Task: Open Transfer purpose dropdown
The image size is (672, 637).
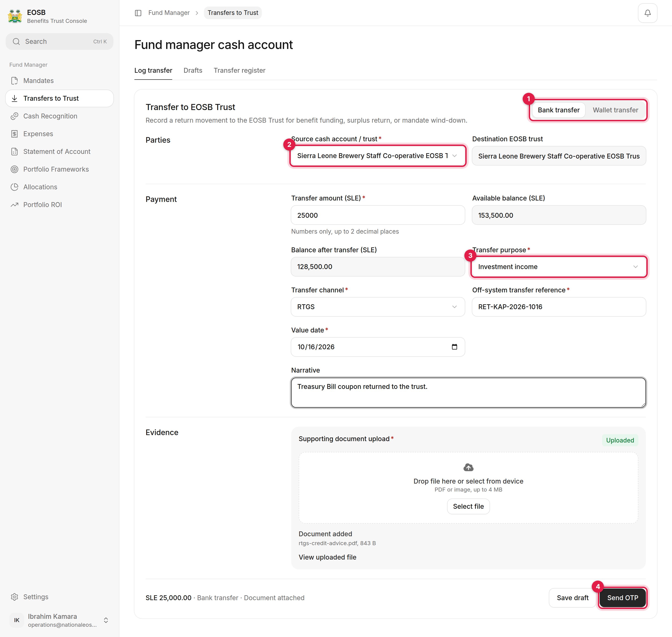Action: pos(559,267)
